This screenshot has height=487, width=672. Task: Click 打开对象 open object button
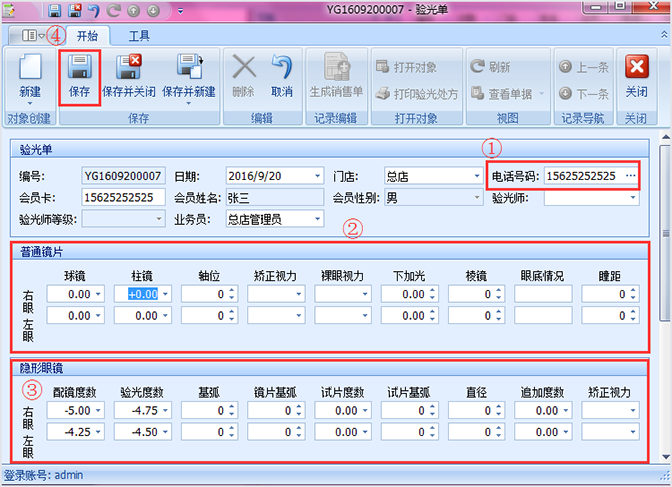(x=406, y=67)
